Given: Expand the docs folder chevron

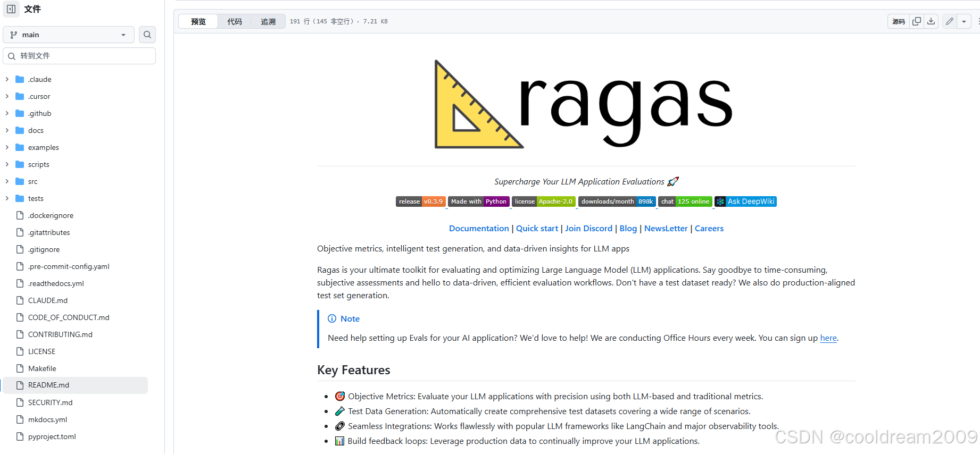Looking at the screenshot, I should [x=7, y=130].
